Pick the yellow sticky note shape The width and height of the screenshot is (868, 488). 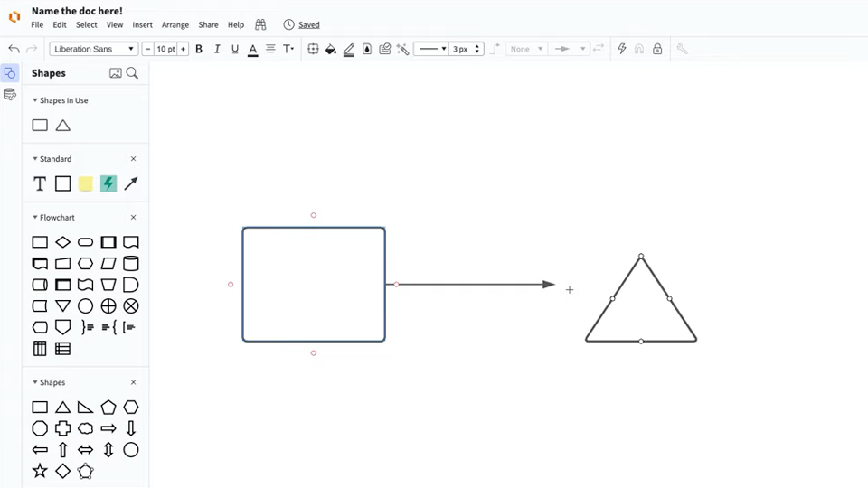[85, 183]
